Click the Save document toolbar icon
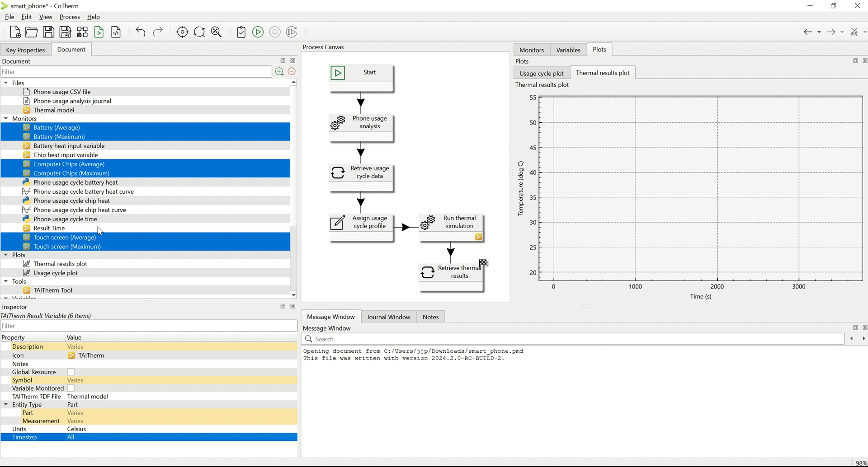868x467 pixels. (x=48, y=32)
